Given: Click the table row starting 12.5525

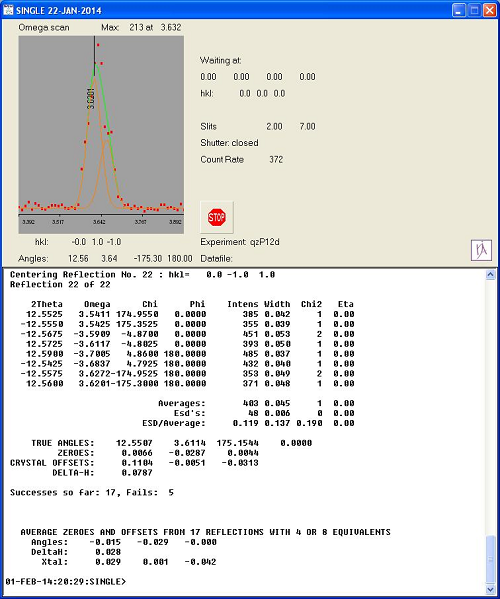Looking at the screenshot, I should (190, 314).
